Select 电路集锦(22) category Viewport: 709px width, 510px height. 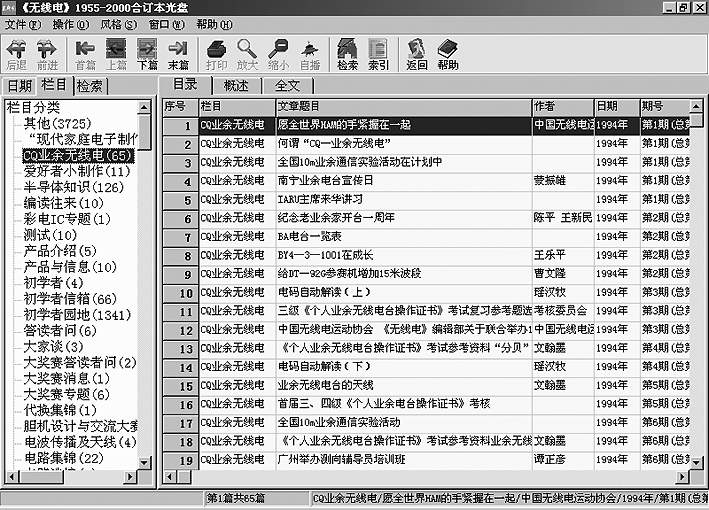click(64, 458)
